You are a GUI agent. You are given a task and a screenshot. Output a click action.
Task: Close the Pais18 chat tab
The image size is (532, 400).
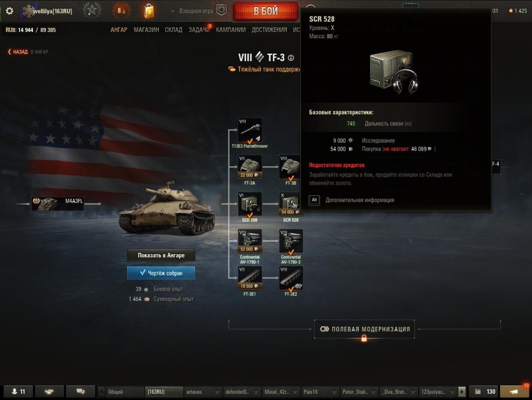[335, 392]
